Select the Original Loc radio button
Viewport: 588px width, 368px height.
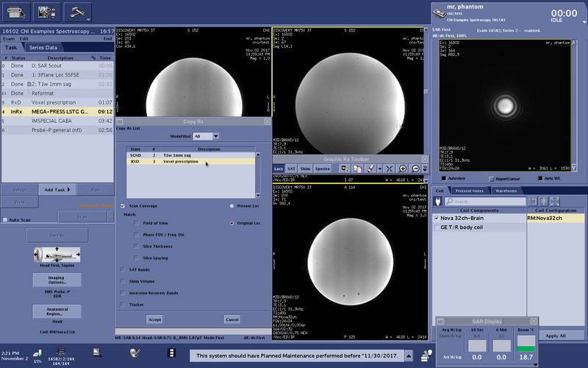232,223
